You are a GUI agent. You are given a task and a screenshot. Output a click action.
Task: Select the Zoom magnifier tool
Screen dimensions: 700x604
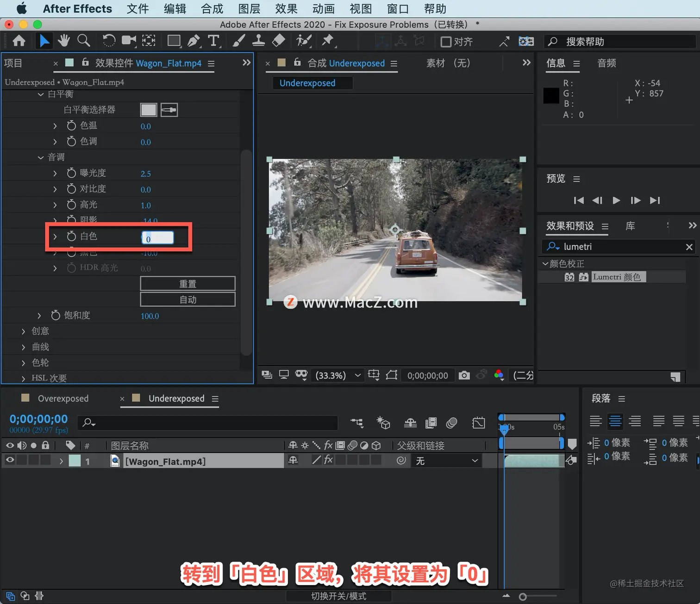[x=84, y=41]
